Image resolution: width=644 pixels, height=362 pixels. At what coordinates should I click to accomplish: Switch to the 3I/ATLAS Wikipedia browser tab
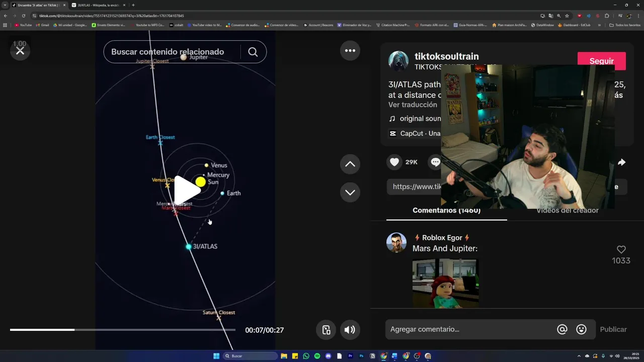click(99, 5)
